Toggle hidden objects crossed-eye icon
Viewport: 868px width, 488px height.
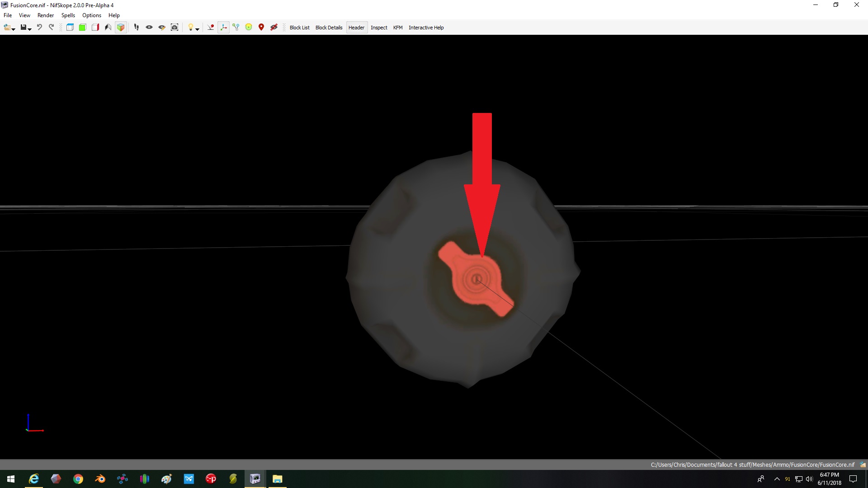coord(274,28)
